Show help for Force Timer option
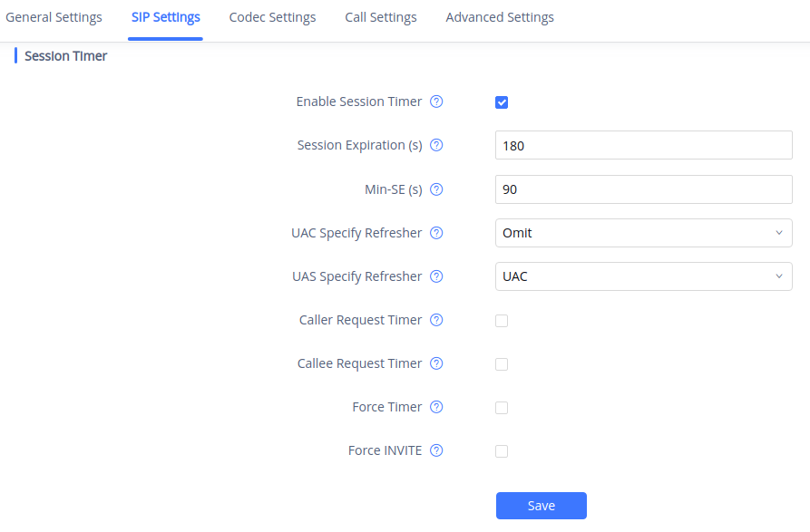The width and height of the screenshot is (810, 532). coord(436,407)
